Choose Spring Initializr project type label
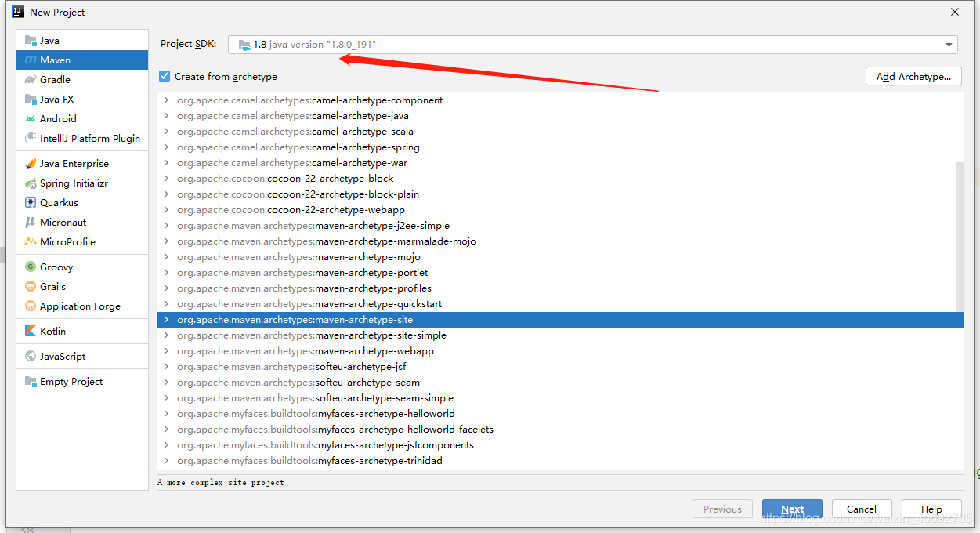This screenshot has width=980, height=533. click(74, 183)
